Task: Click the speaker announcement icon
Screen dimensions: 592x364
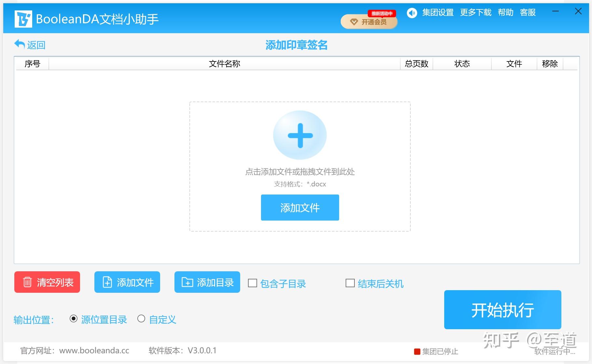Action: pyautogui.click(x=412, y=13)
